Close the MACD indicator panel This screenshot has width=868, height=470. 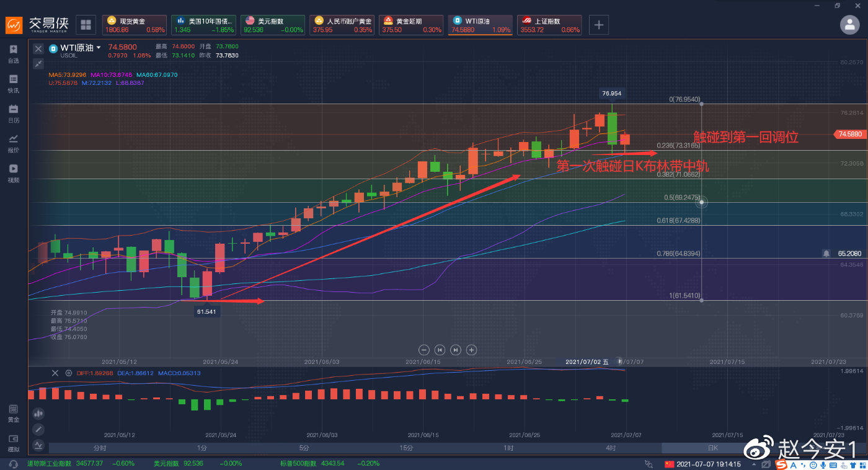pos(55,373)
